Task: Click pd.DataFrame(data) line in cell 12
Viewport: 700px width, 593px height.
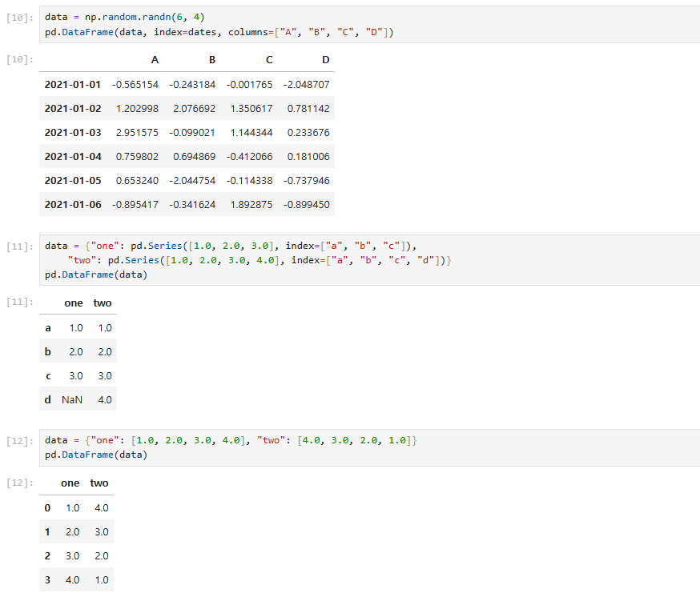Action: [x=96, y=455]
